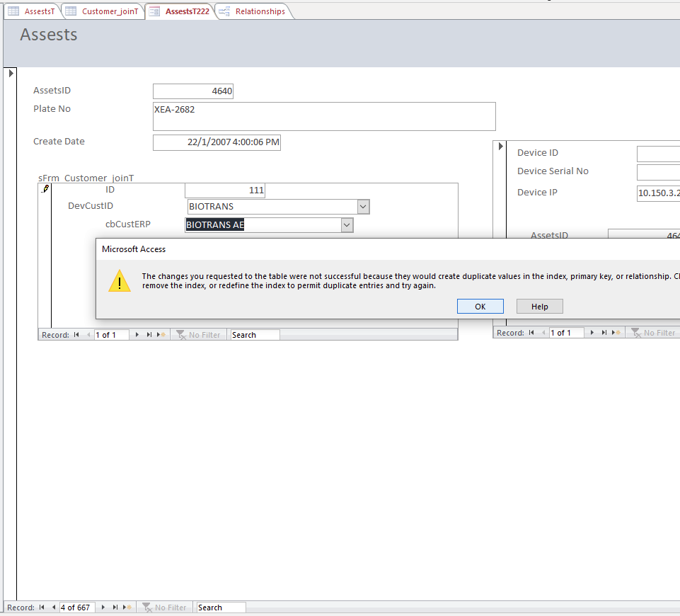
Task: Click the 'Microsoft Access' dialog title
Action: click(x=134, y=249)
